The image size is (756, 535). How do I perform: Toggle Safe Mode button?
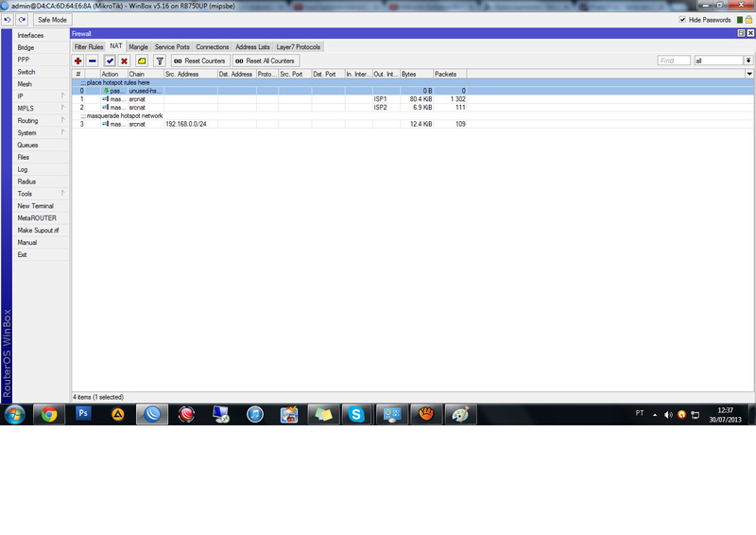52,20
